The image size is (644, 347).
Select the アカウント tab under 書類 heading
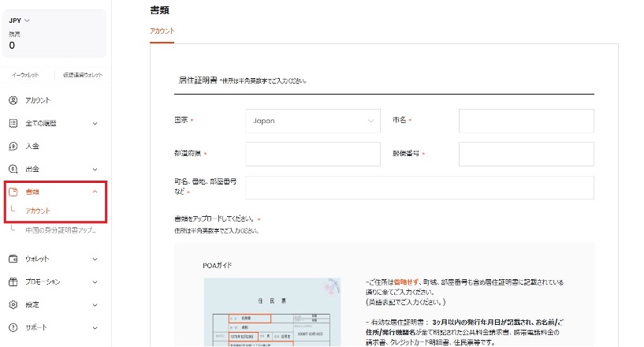tap(162, 31)
